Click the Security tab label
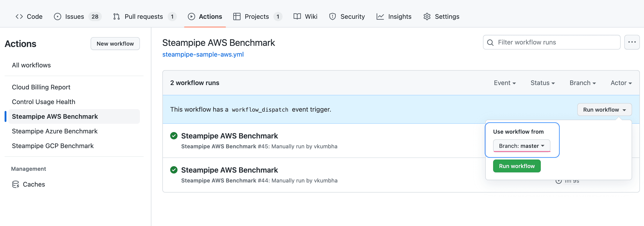Image resolution: width=644 pixels, height=226 pixels. pos(353,17)
